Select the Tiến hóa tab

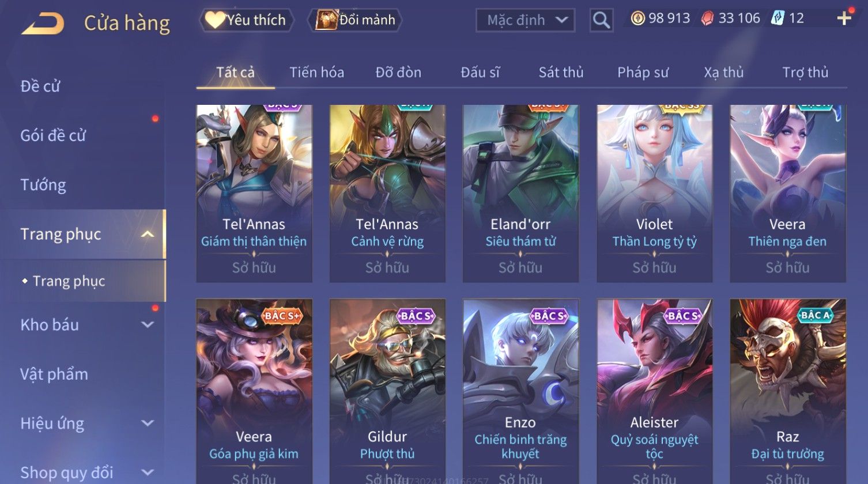pyautogui.click(x=316, y=73)
